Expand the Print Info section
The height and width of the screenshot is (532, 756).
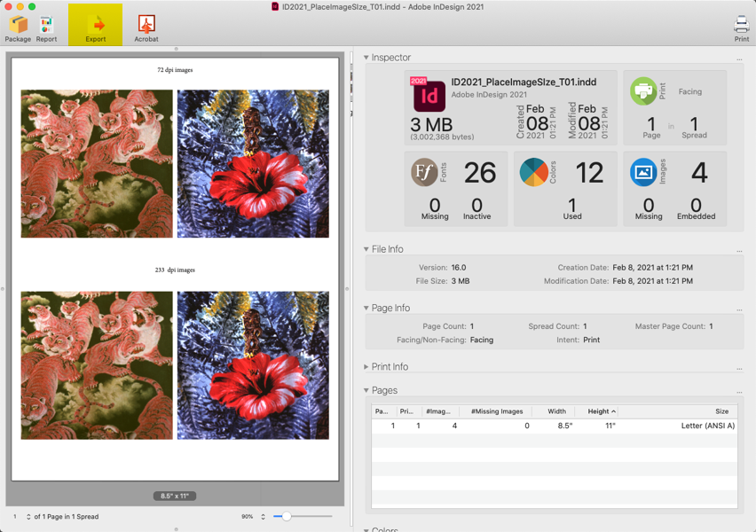366,367
